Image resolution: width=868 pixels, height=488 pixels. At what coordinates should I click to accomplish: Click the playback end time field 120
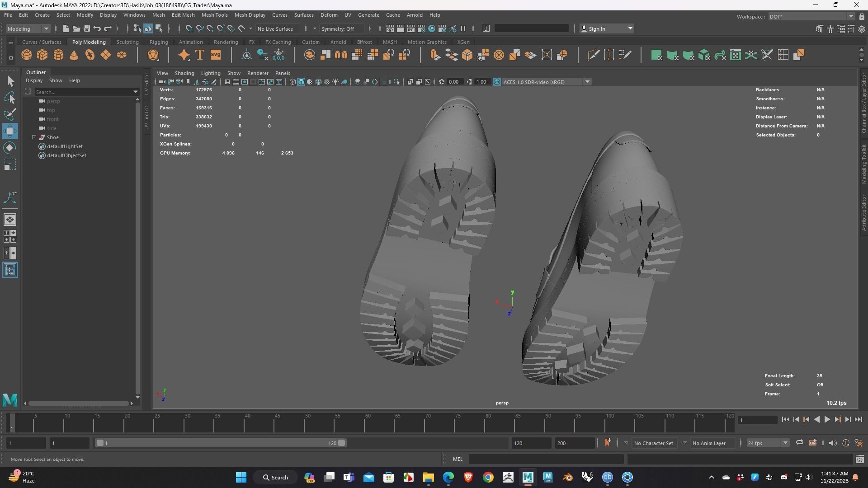tap(531, 443)
